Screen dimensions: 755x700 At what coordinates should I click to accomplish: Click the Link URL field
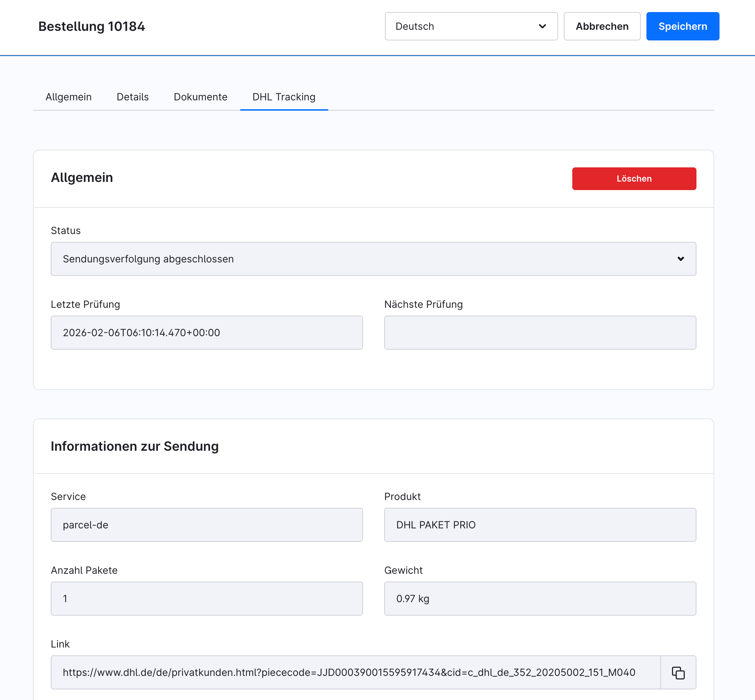tap(356, 672)
